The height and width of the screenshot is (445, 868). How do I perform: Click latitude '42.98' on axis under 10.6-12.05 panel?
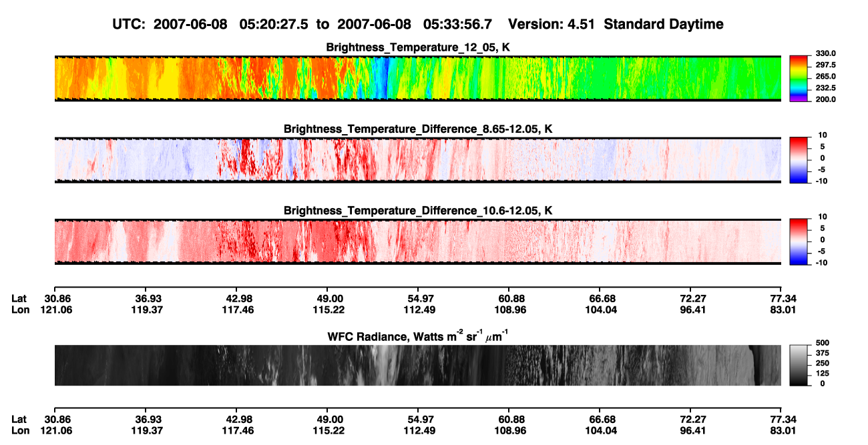click(238, 298)
